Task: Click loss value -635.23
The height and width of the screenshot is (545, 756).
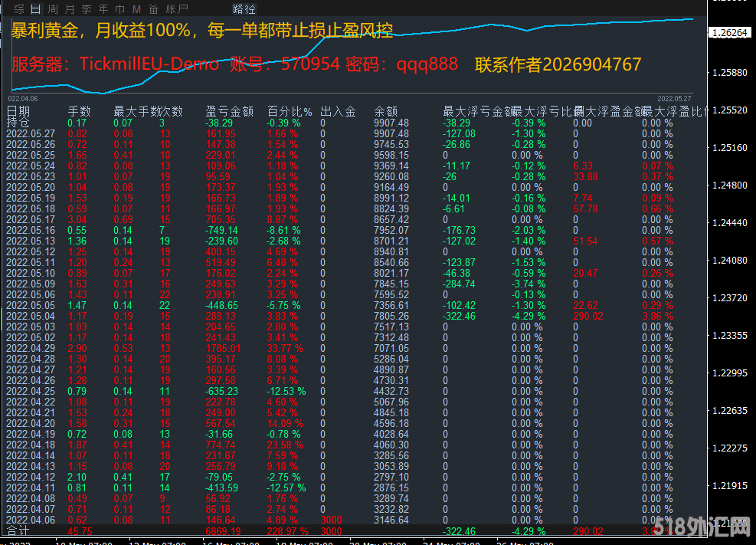Action: tap(221, 391)
